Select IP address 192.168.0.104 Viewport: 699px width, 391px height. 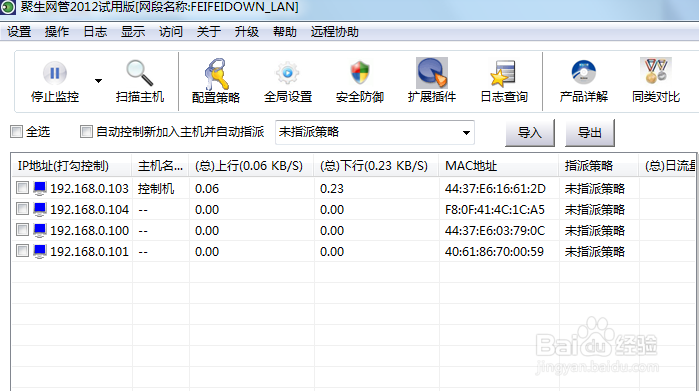(89, 210)
